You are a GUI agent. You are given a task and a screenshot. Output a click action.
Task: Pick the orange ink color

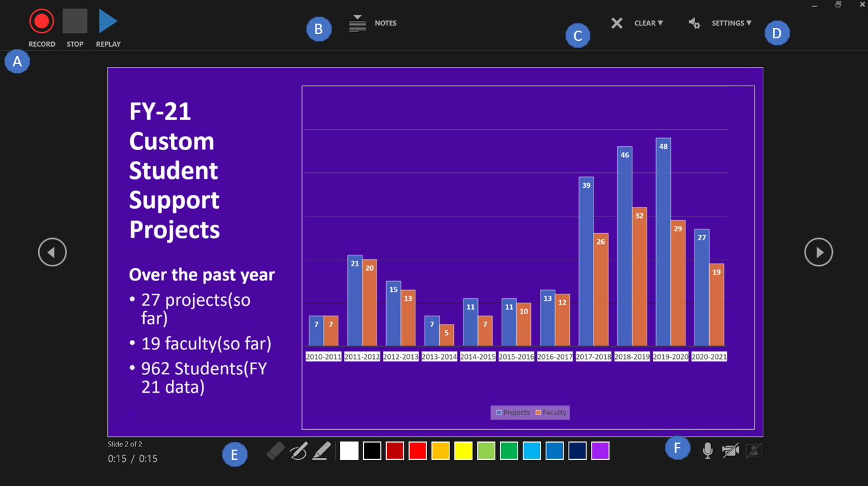pyautogui.click(x=440, y=451)
